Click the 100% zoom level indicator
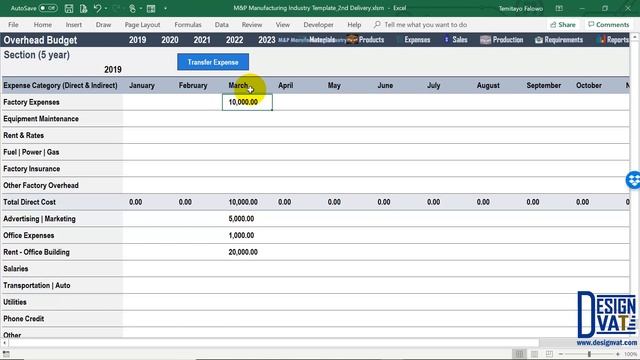Image resolution: width=640 pixels, height=360 pixels. coord(631,354)
